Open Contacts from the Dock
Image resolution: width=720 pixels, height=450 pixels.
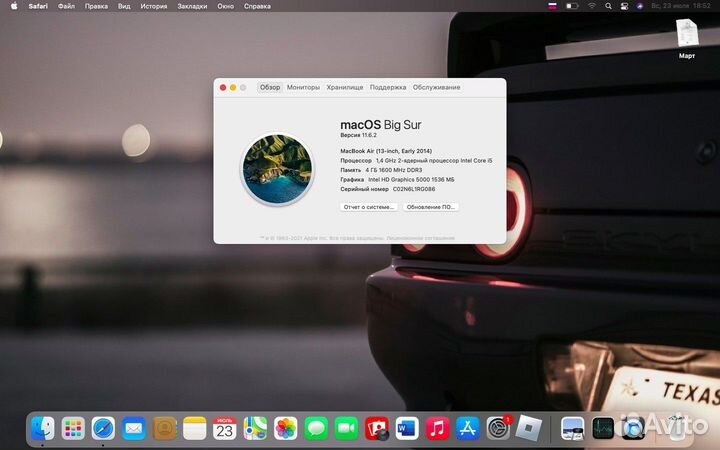click(x=164, y=428)
